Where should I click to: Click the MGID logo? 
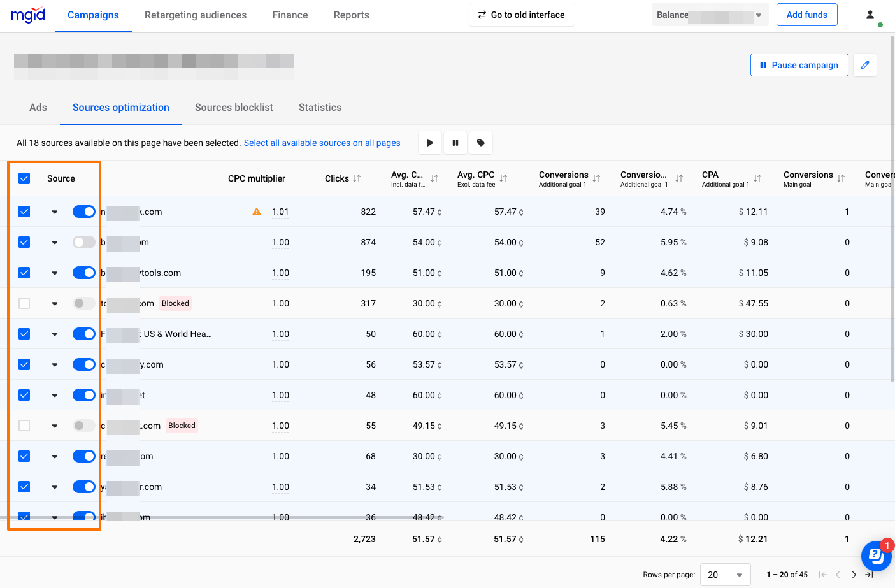pos(28,15)
